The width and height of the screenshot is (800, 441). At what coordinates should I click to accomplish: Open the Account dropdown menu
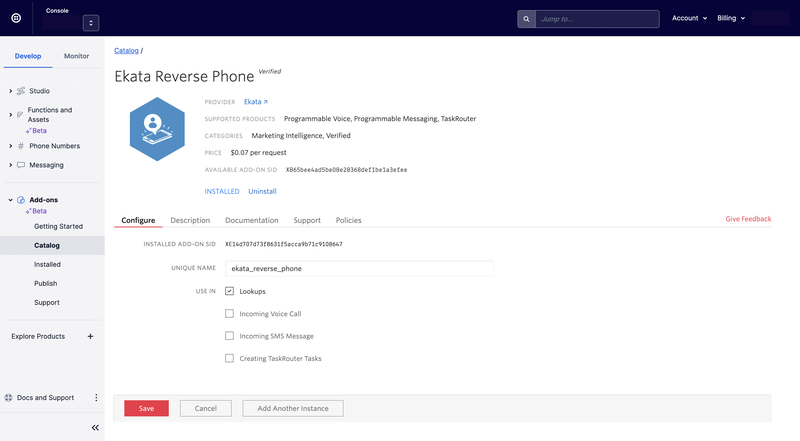pyautogui.click(x=689, y=18)
